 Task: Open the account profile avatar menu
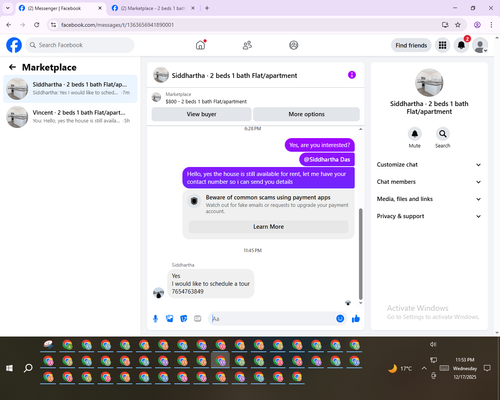pyautogui.click(x=480, y=45)
